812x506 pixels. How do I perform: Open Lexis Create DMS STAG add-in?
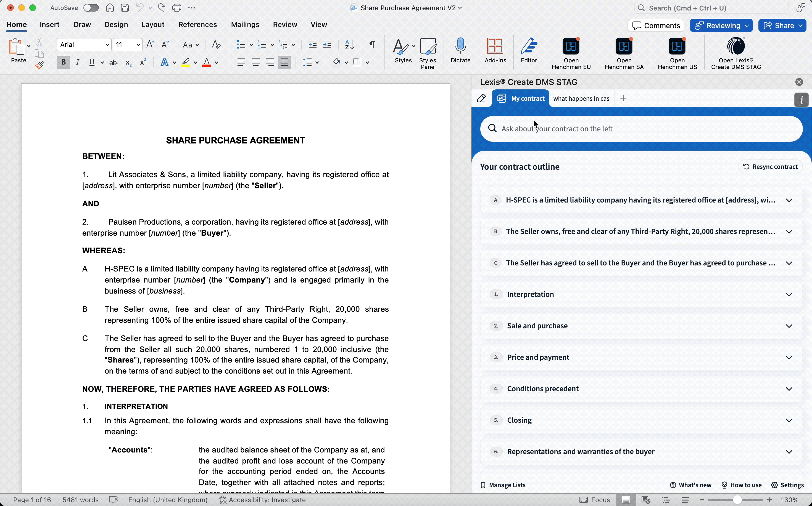tap(735, 47)
